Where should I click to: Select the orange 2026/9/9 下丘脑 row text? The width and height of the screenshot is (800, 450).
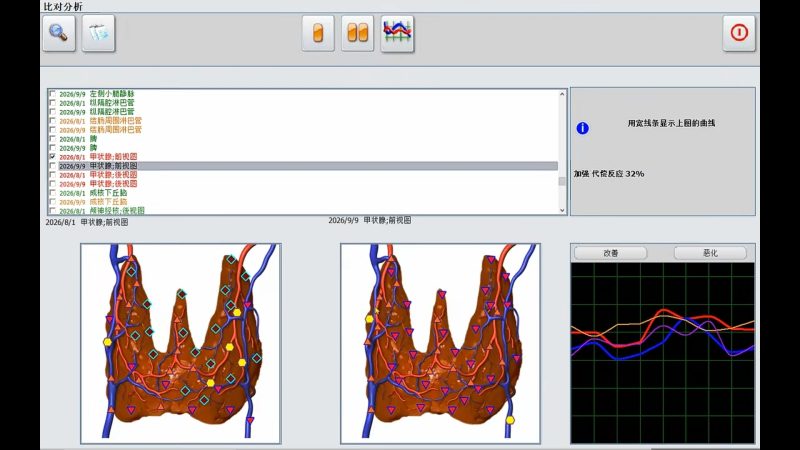point(93,202)
